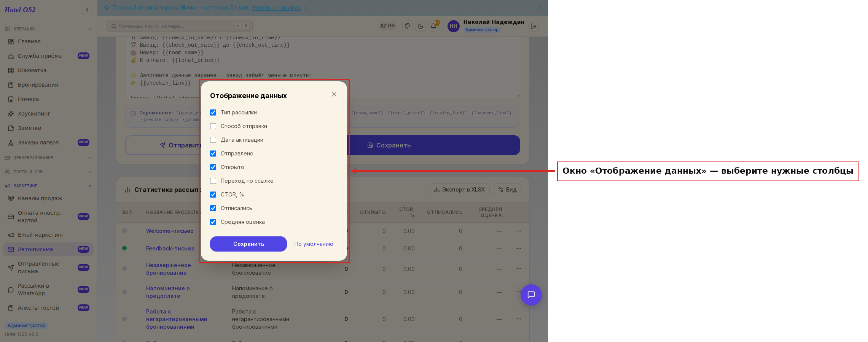Toggle dark mode moon icon
Screen dimensions: 868x342
pos(420,26)
